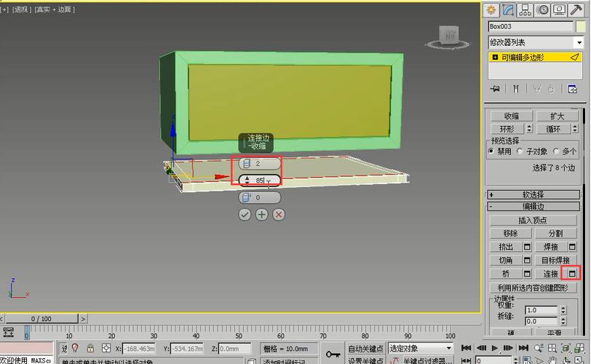The height and width of the screenshot is (364, 591).
Task: Click the Key Mode toggle icon
Action: tap(467, 361)
